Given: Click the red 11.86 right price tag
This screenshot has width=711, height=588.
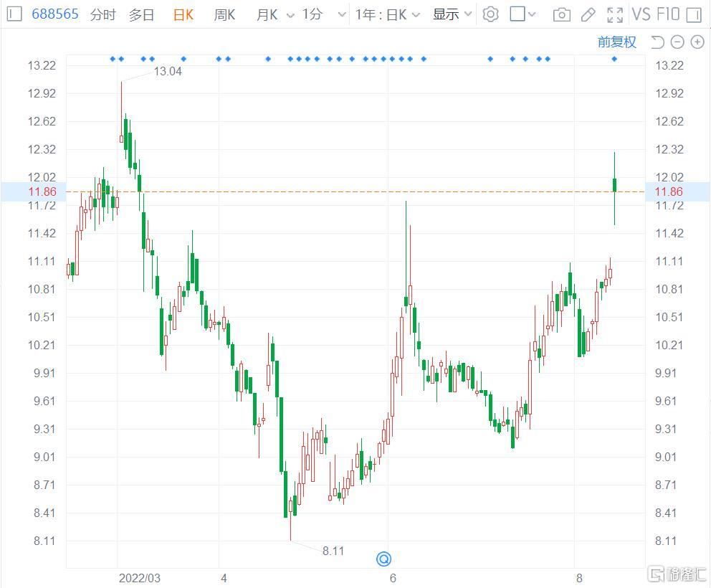Looking at the screenshot, I should (x=669, y=191).
